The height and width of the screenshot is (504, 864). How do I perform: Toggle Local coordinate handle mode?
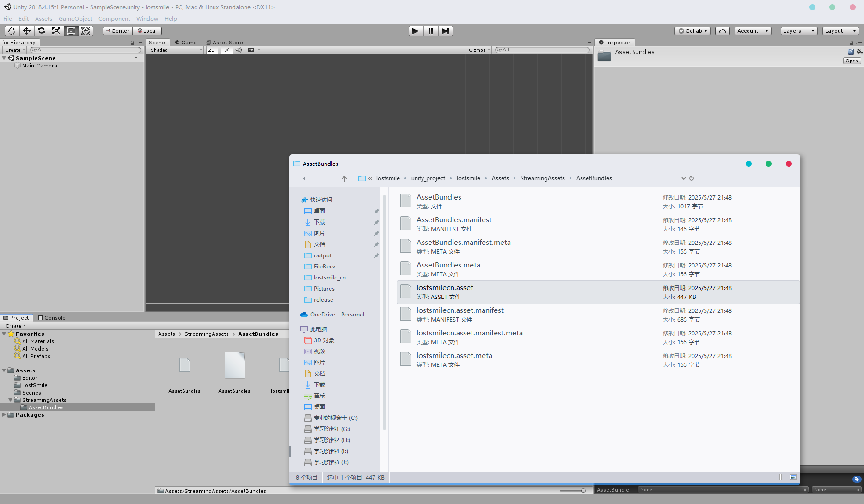tap(147, 31)
